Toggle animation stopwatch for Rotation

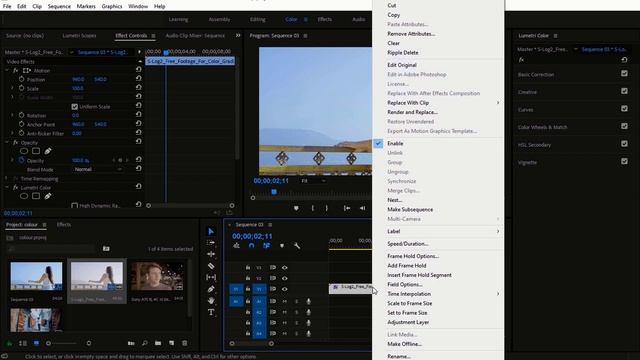tap(21, 116)
